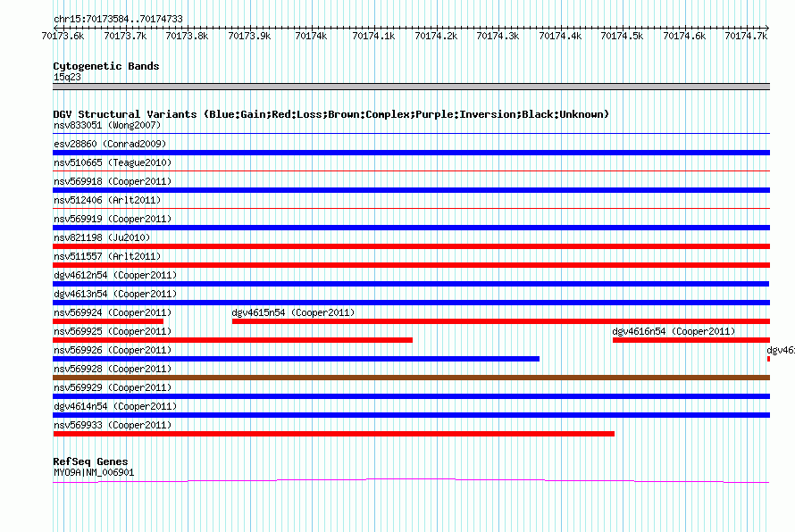Select the esv28860 (Conrad2009) blue bar
795x532 pixels.
point(411,153)
